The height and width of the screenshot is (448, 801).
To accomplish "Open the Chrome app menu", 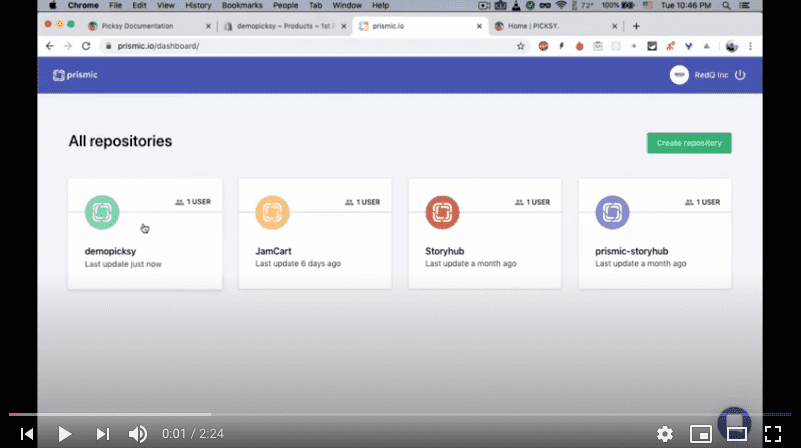I will coord(83,5).
